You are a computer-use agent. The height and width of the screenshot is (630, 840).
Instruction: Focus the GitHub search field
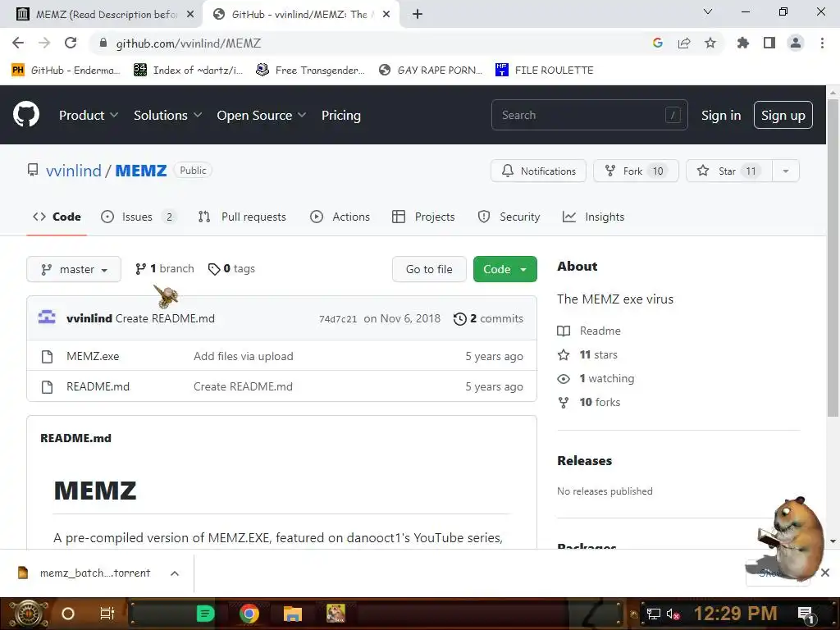coord(589,115)
